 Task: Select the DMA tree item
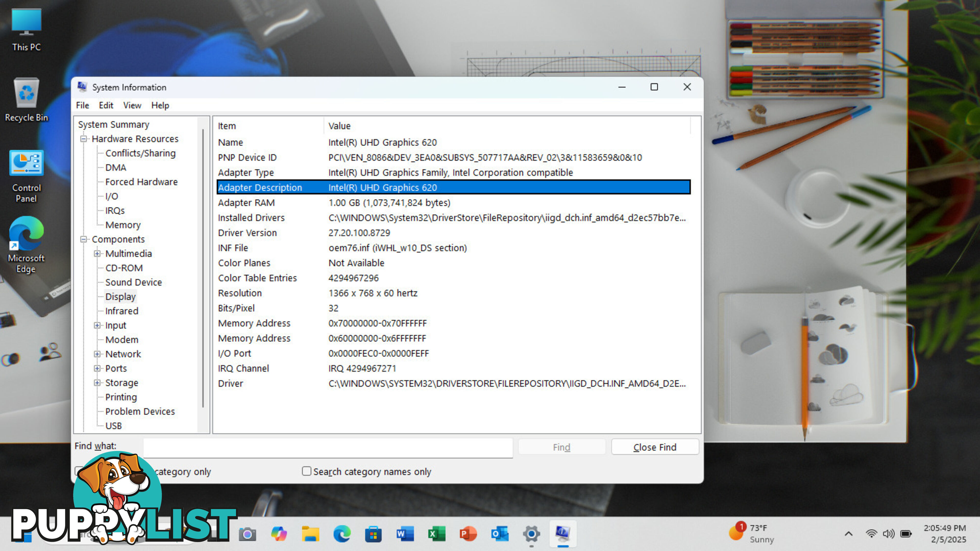[x=116, y=168]
